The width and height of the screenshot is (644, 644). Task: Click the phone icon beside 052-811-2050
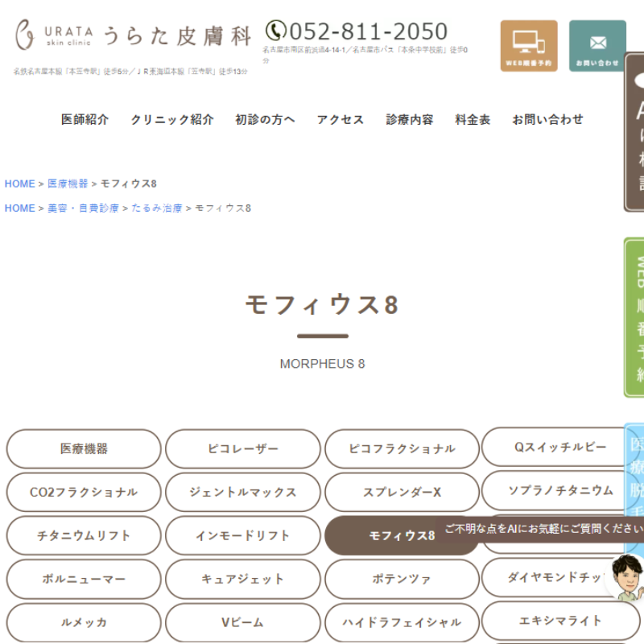(x=275, y=31)
